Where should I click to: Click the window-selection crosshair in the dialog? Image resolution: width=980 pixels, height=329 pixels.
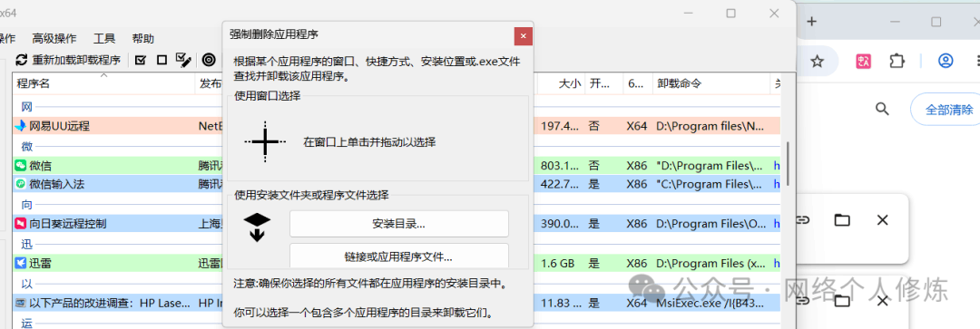(x=265, y=142)
